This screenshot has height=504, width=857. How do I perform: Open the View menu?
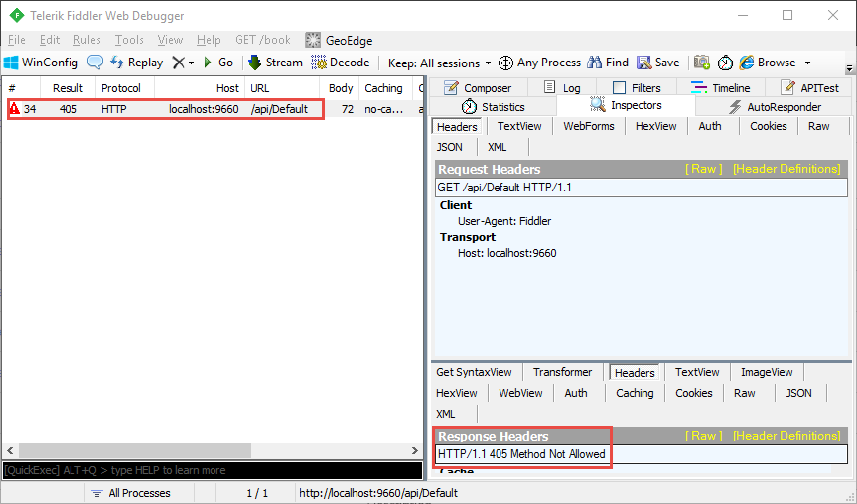pos(170,40)
